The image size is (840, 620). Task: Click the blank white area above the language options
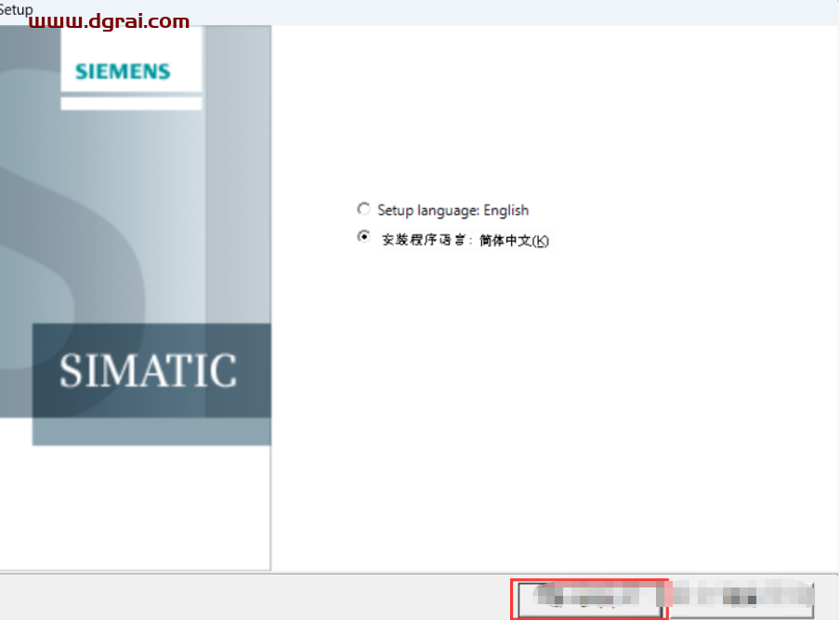[x=558, y=112]
